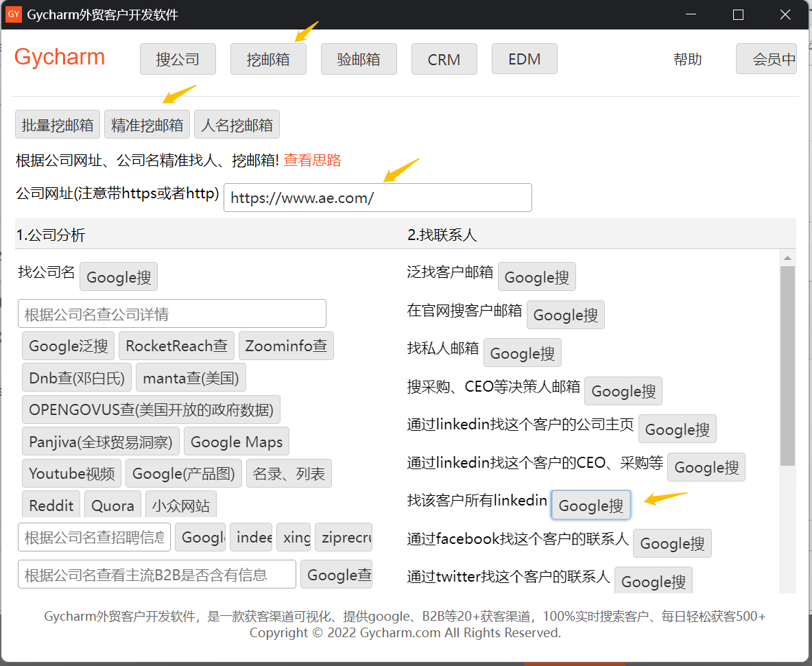Select the 批量挖邮箱 sub-tab

tap(58, 124)
